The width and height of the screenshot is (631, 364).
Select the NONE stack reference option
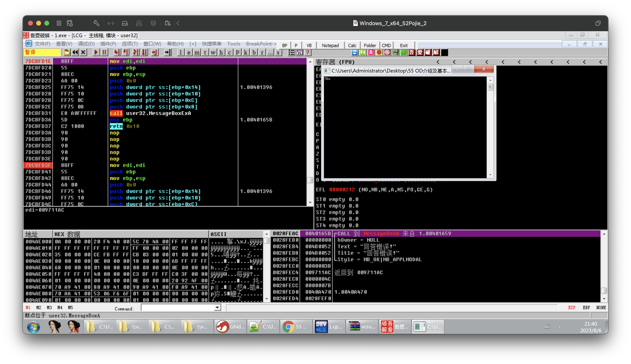(601, 308)
